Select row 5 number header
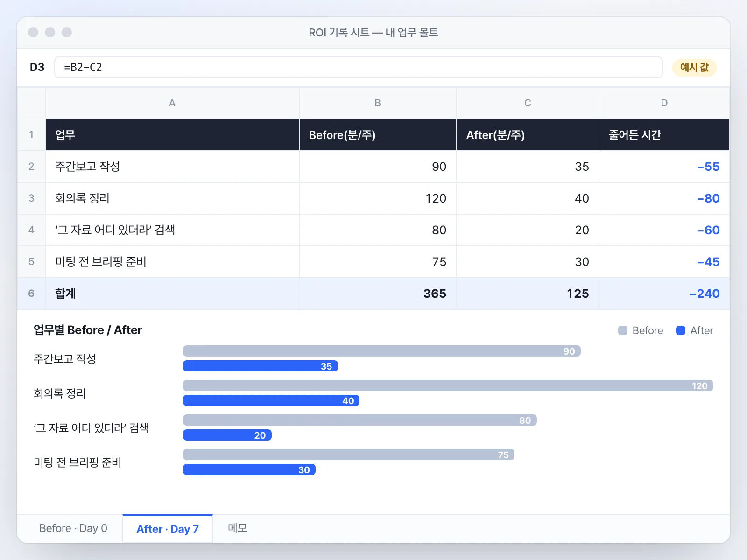 tap(31, 262)
